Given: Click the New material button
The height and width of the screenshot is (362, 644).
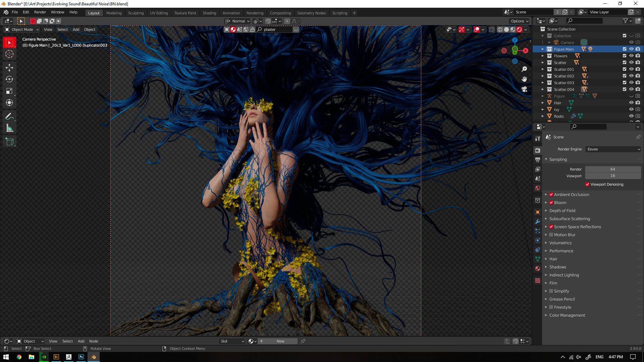Looking at the screenshot, I should (x=280, y=341).
